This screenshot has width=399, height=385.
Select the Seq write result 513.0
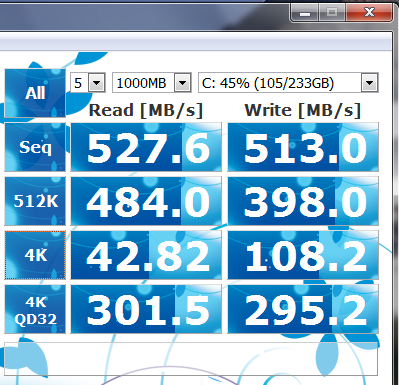[303, 147]
